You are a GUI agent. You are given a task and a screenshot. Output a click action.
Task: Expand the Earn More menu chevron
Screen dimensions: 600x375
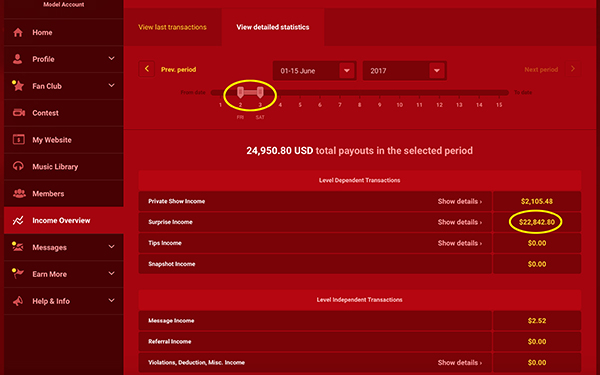point(111,274)
